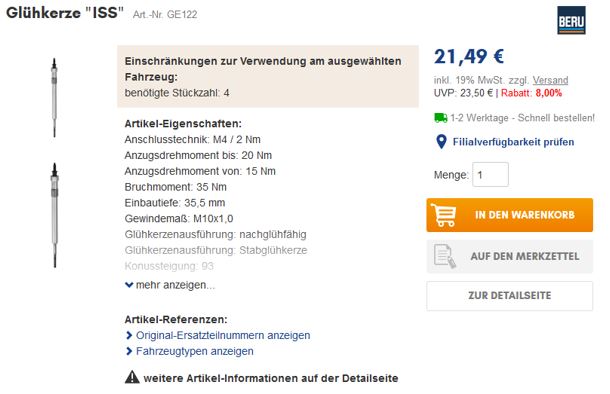Click the shopping cart icon
This screenshot has width=610, height=394.
pos(443,215)
